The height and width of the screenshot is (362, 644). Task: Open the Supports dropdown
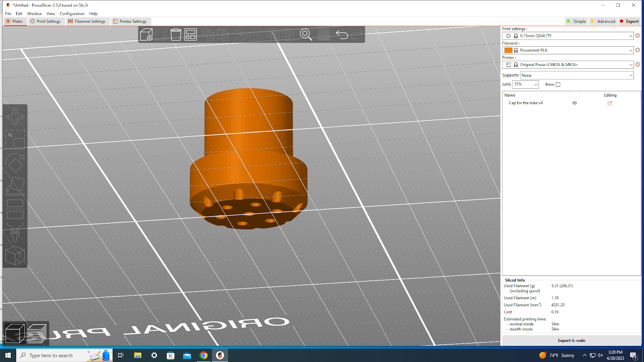tap(577, 75)
